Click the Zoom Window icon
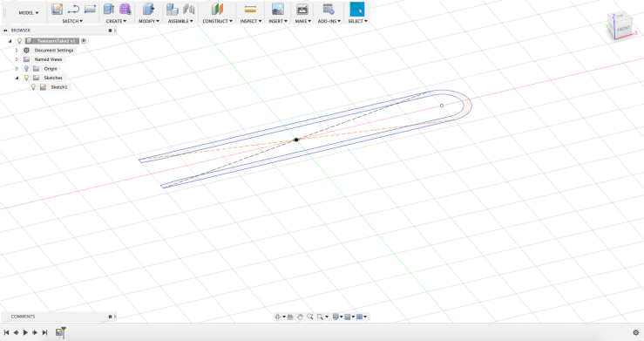Image resolution: width=644 pixels, height=341 pixels. (320, 317)
